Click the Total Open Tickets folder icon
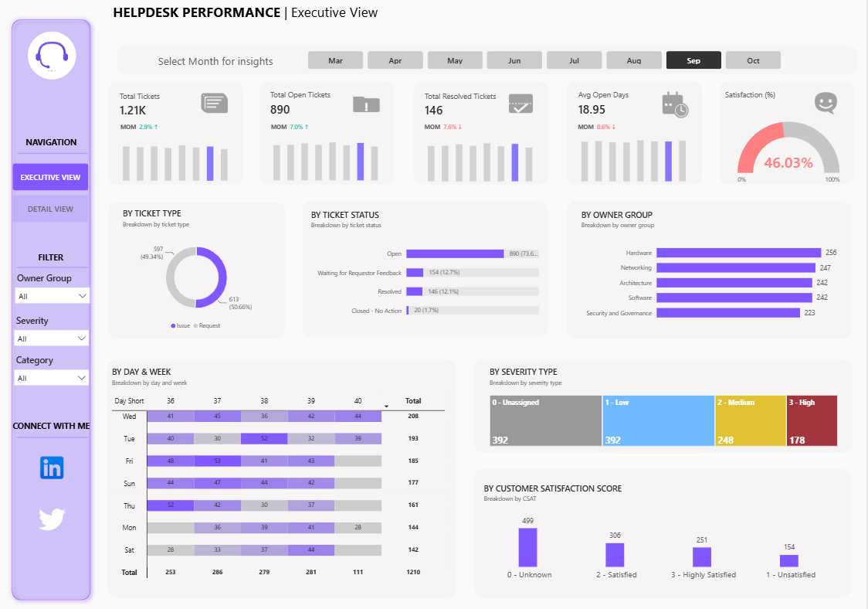 tap(367, 104)
